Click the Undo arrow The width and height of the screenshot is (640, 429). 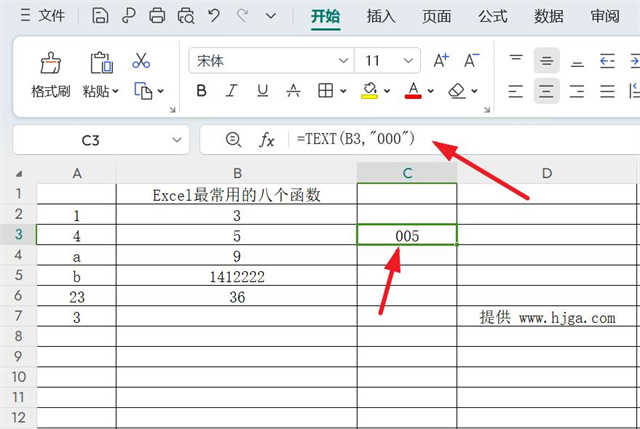214,16
